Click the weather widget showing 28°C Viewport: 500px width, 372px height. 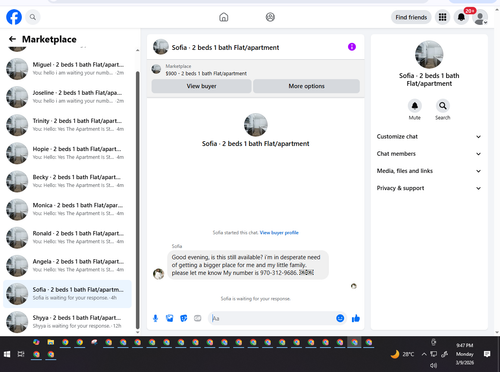pos(402,354)
